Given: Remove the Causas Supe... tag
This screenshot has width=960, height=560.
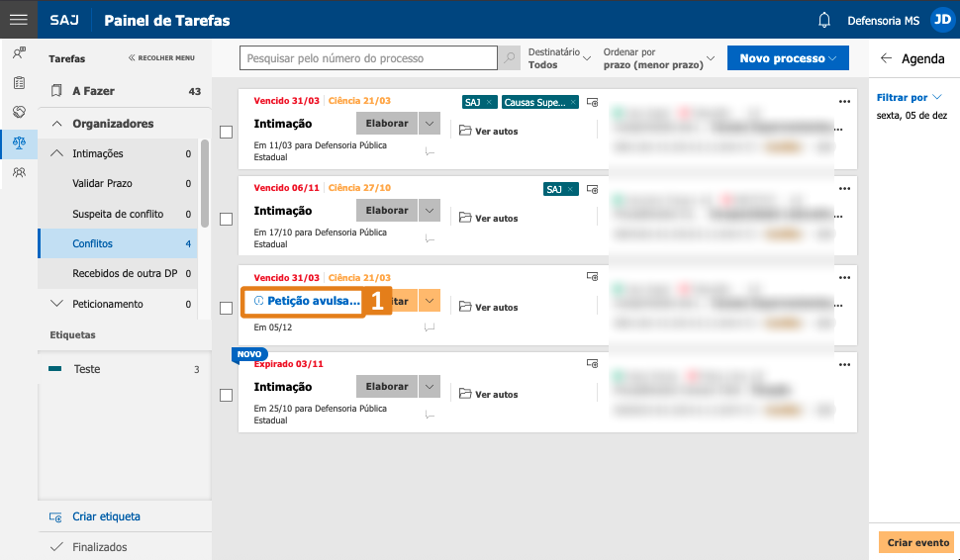Looking at the screenshot, I should 572,102.
